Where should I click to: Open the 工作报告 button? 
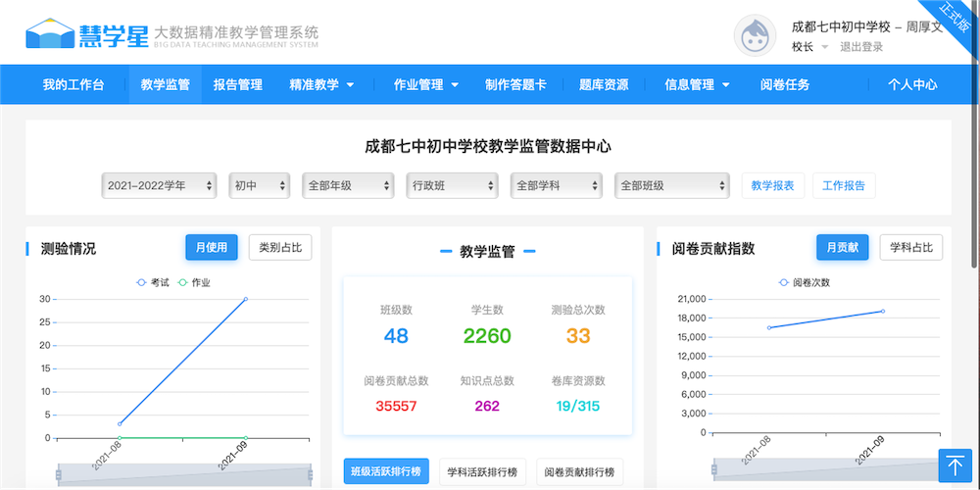(844, 185)
